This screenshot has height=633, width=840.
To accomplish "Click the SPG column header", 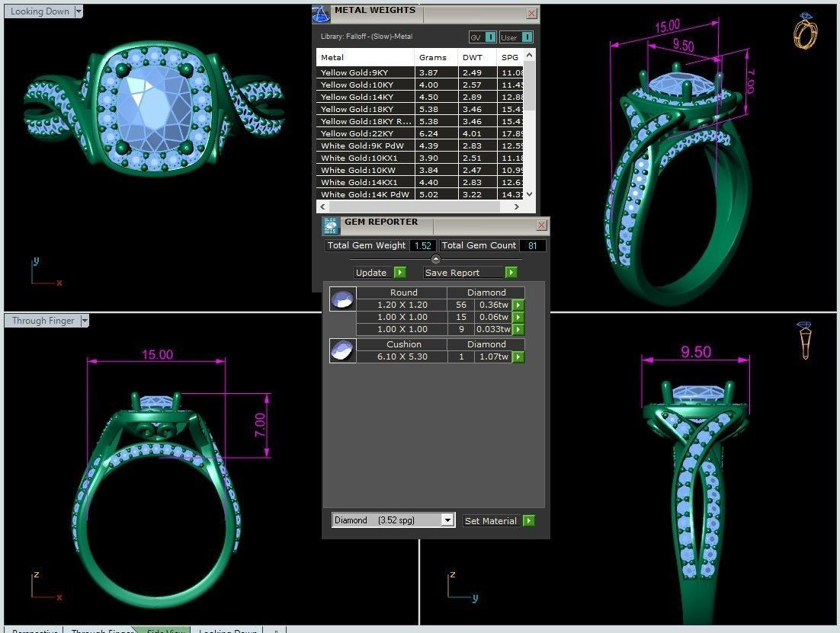I will pos(510,57).
